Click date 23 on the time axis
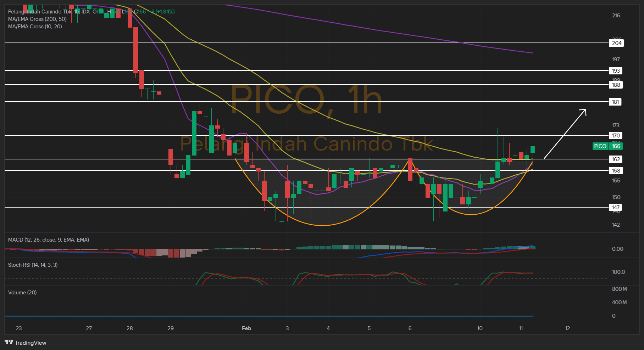The image size is (644, 350). click(x=19, y=328)
